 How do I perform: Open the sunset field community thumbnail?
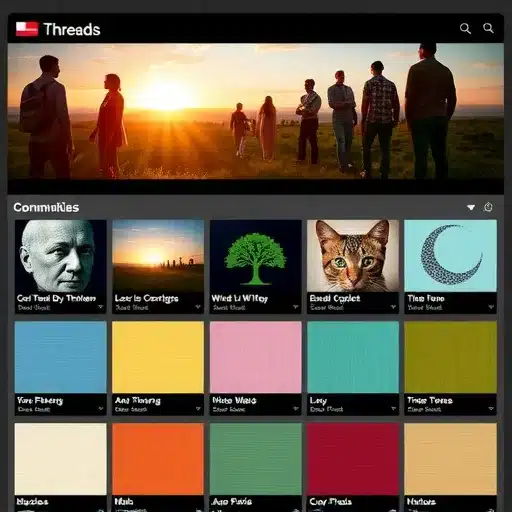(x=158, y=256)
